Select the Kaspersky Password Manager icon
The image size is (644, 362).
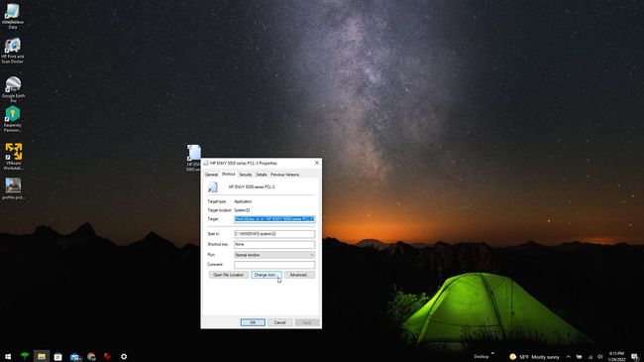click(x=12, y=119)
